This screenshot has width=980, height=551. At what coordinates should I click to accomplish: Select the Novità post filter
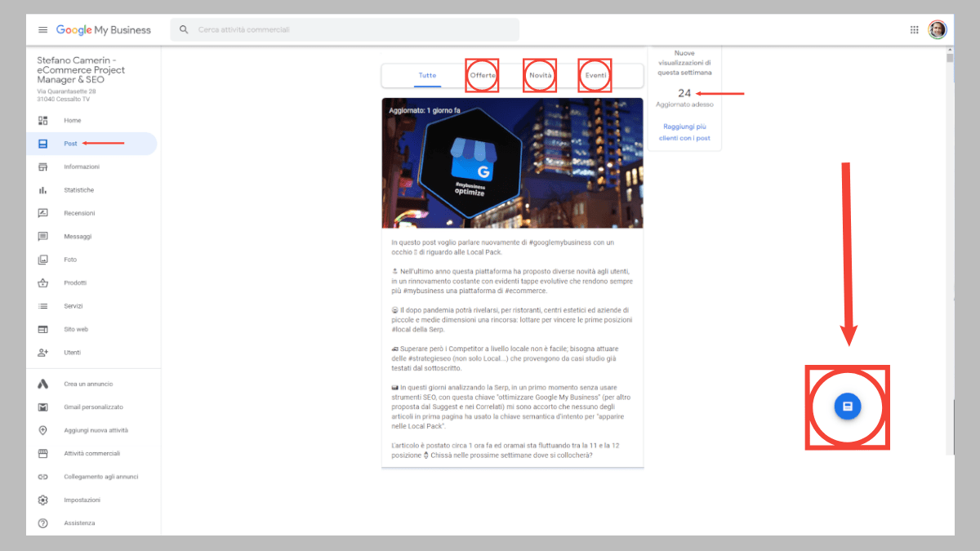click(539, 75)
